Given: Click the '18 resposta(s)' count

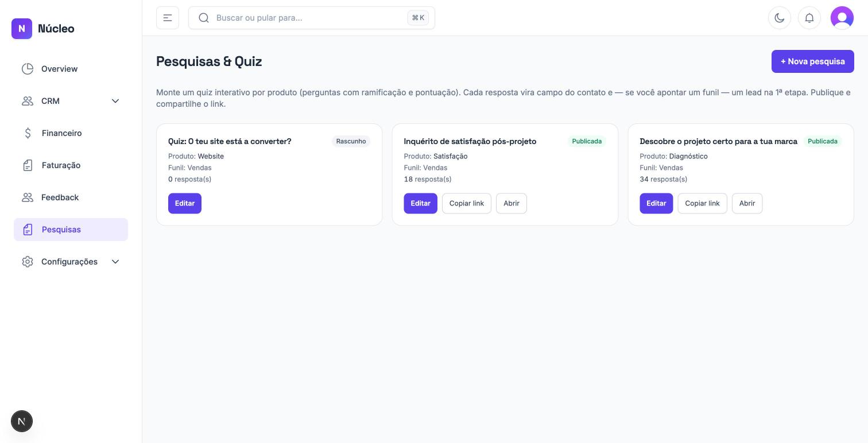Looking at the screenshot, I should tap(428, 179).
